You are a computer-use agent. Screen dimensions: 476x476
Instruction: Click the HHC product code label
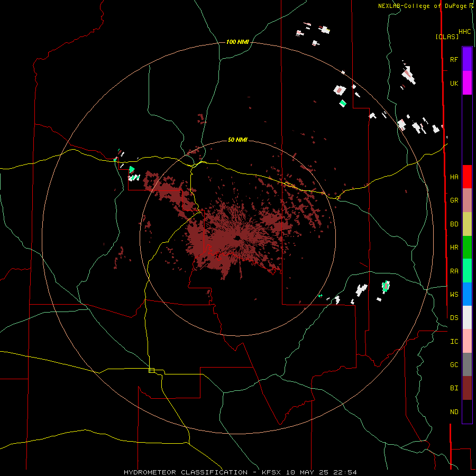(x=465, y=32)
